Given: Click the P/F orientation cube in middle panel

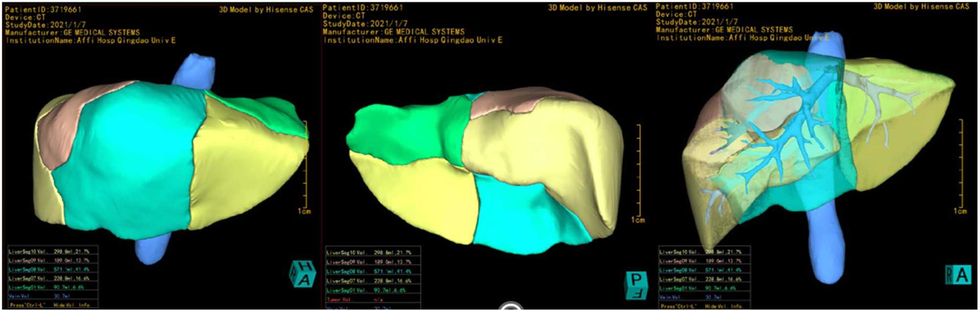Looking at the screenshot, I should point(637,285).
